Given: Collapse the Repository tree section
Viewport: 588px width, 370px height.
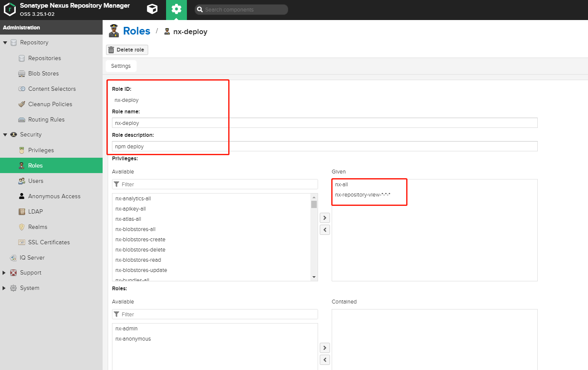Looking at the screenshot, I should click(x=5, y=43).
